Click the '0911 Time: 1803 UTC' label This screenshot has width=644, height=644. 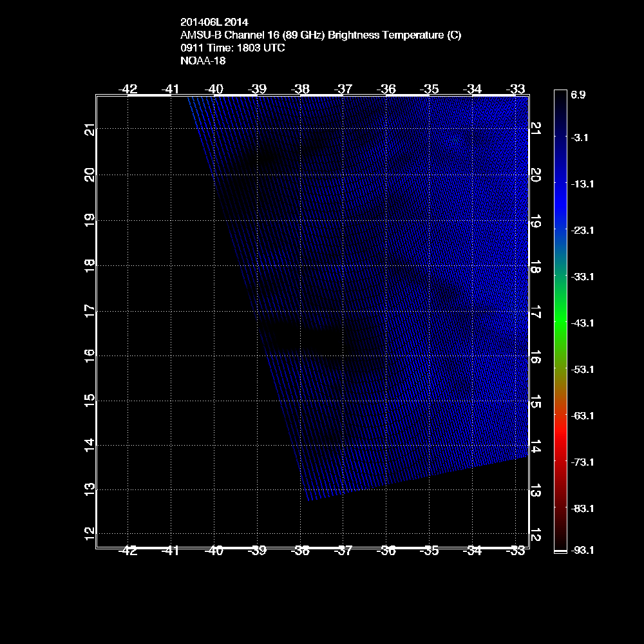pyautogui.click(x=232, y=48)
